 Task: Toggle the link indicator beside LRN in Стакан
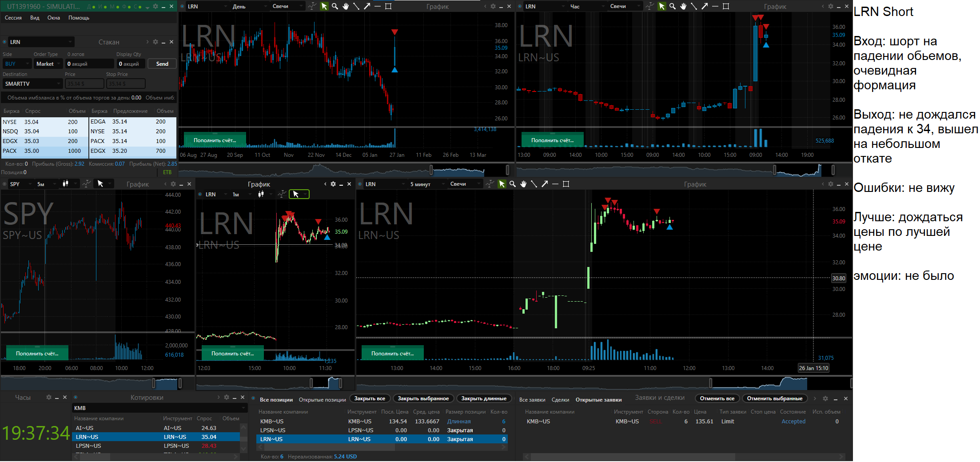coord(4,42)
